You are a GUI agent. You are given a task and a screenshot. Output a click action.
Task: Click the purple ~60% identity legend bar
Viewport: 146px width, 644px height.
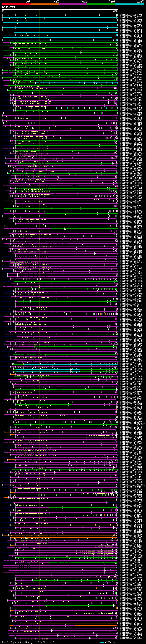pyautogui.click(x=73, y=4)
